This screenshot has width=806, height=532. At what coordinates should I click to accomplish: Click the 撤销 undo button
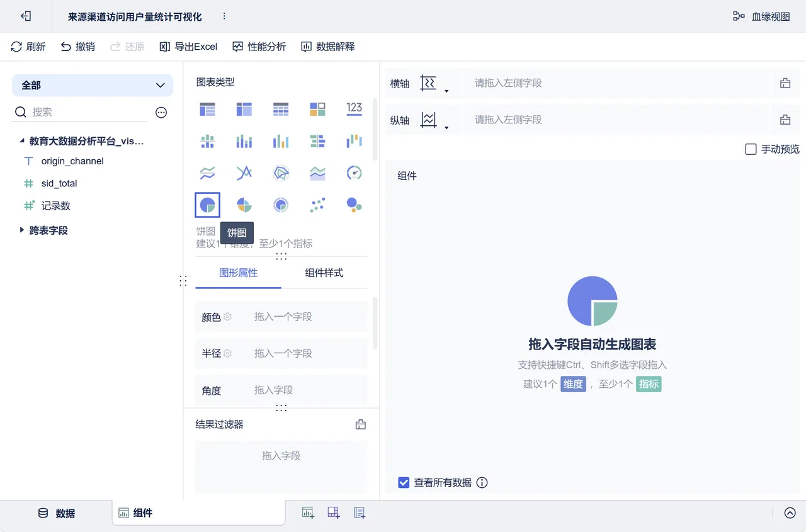[x=77, y=47]
